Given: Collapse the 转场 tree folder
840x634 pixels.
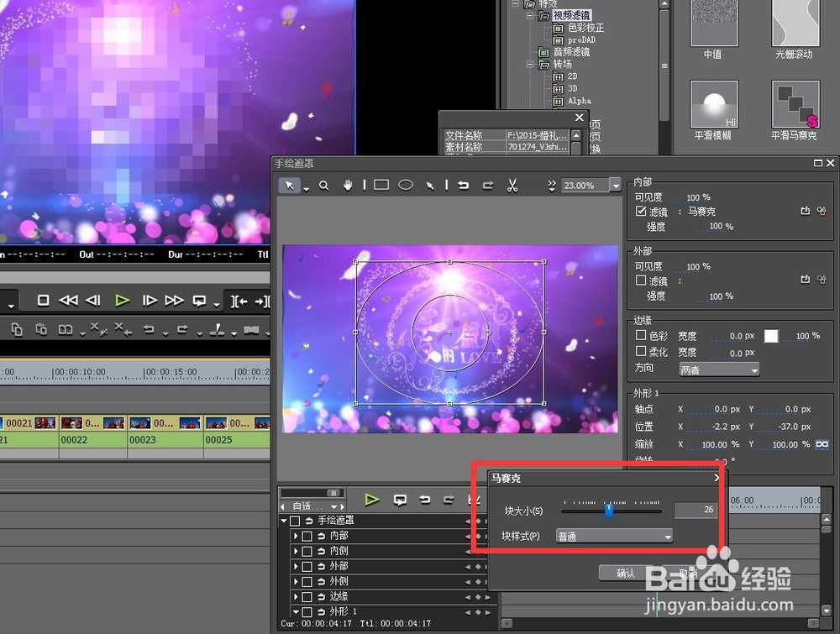Looking at the screenshot, I should 530,64.
